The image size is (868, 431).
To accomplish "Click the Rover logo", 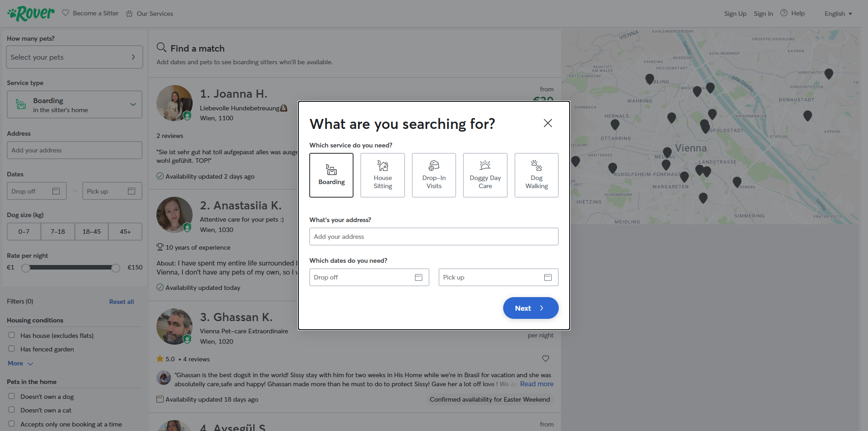I will coord(31,14).
